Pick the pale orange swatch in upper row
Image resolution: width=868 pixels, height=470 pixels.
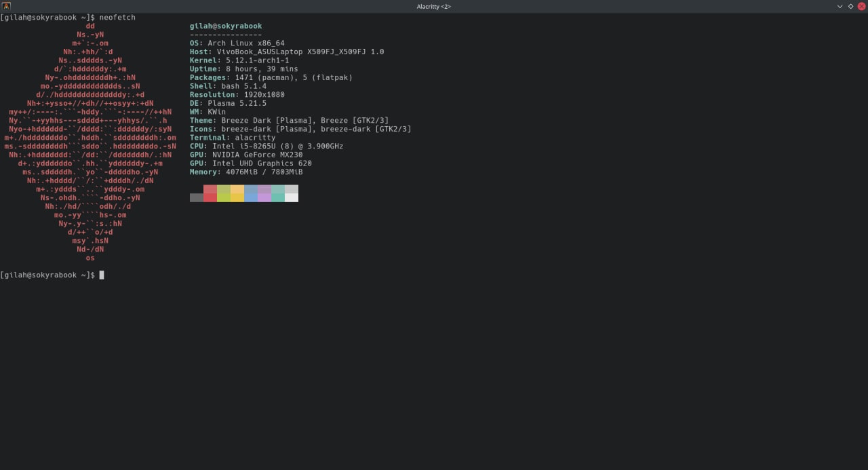[x=237, y=189]
